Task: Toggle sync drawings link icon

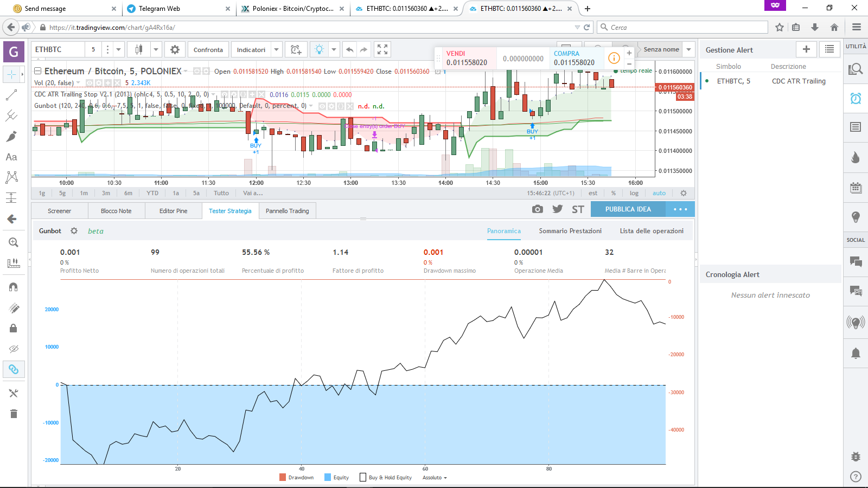Action: click(x=14, y=369)
